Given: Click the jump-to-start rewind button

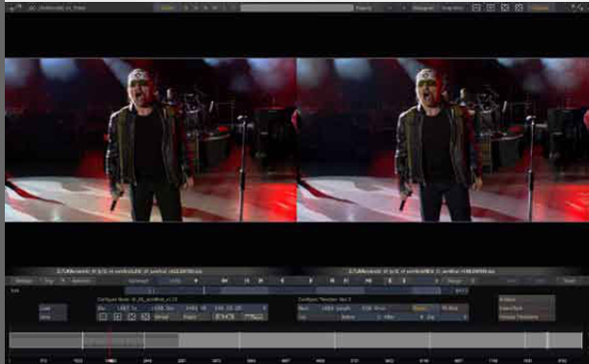Looking at the screenshot, I should (x=225, y=280).
